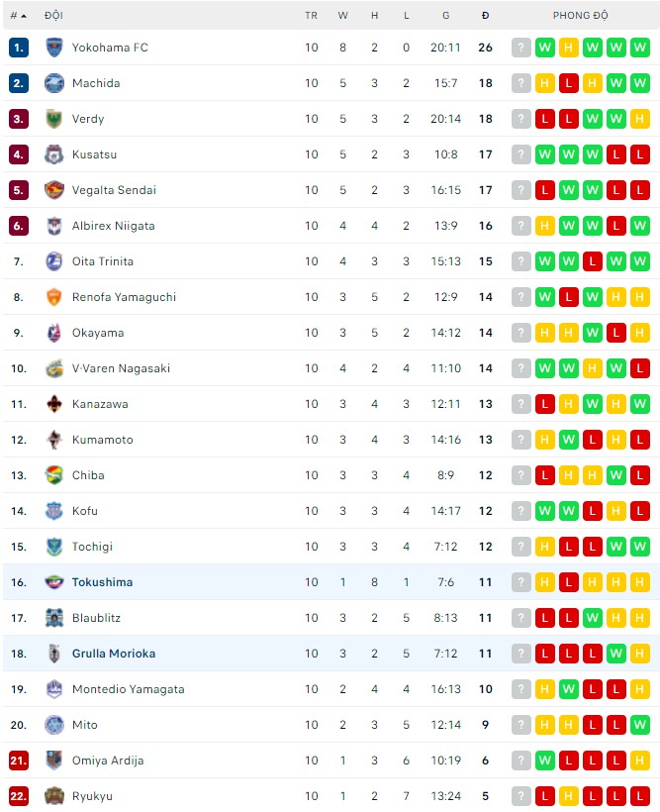This screenshot has height=812, width=660.
Task: Click Yokohama FC's yellow H form badge
Action: pyautogui.click(x=569, y=48)
